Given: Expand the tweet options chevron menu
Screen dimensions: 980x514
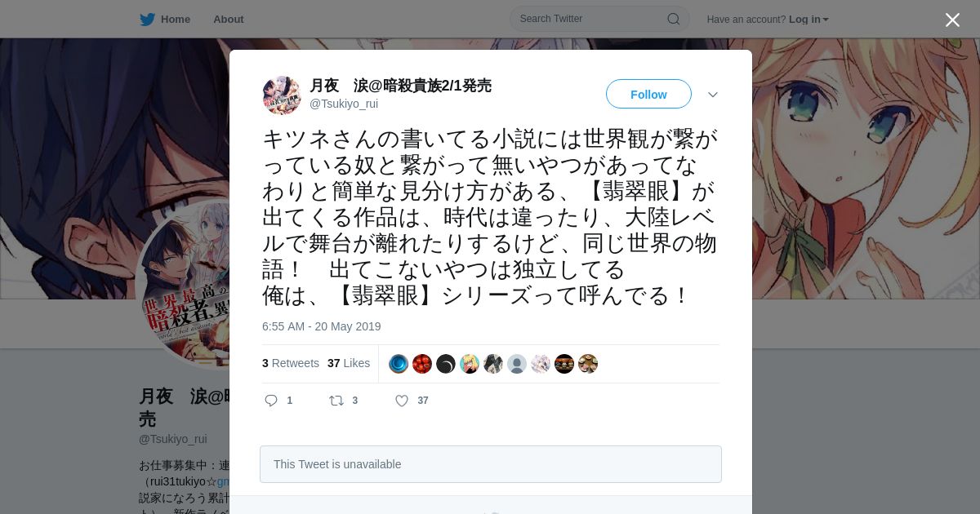Looking at the screenshot, I should coord(713,95).
